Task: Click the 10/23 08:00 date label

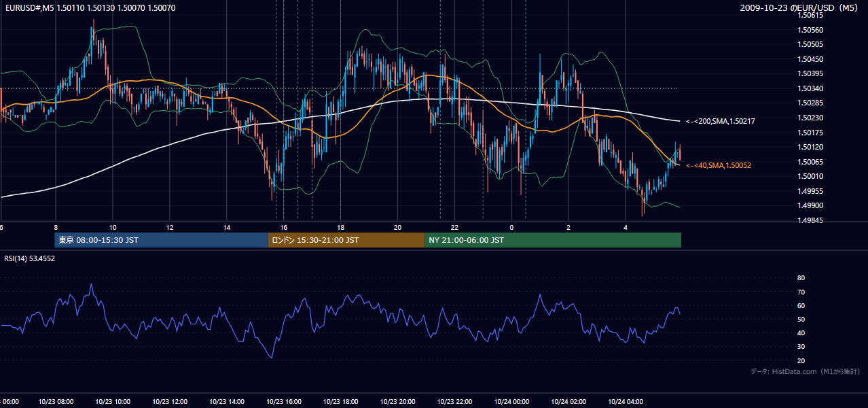Action: coord(55,402)
